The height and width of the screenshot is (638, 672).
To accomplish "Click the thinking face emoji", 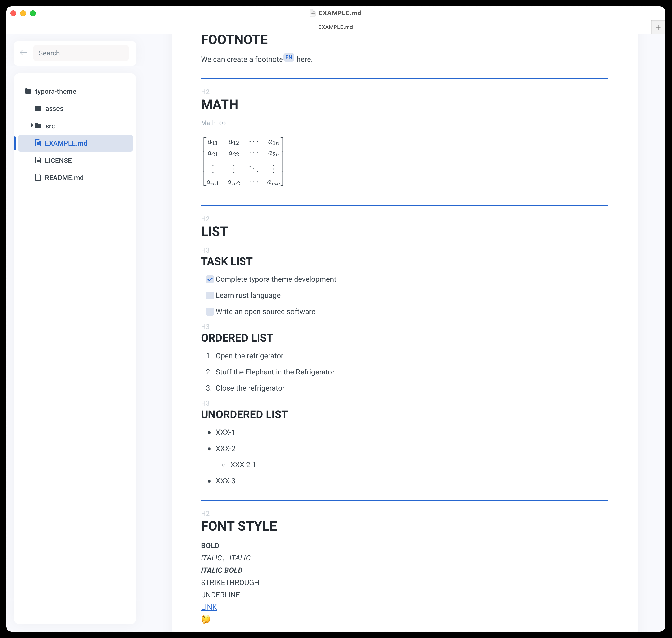I will pos(206,619).
